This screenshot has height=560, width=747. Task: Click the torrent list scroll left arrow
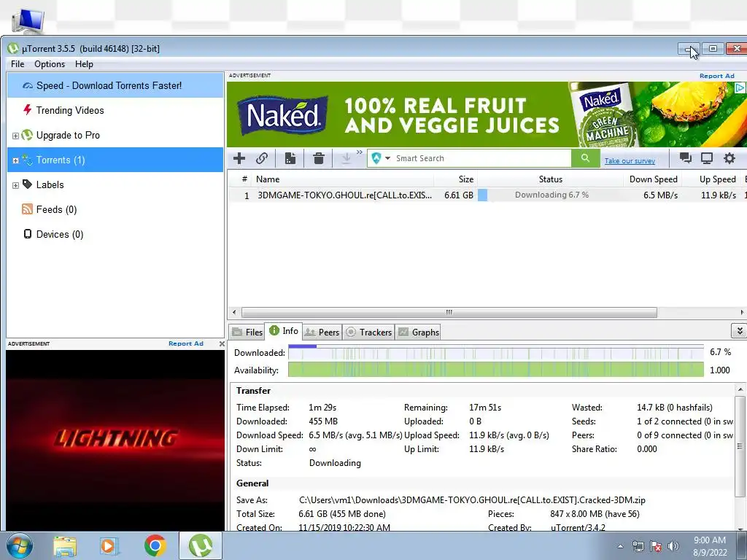[x=234, y=312]
